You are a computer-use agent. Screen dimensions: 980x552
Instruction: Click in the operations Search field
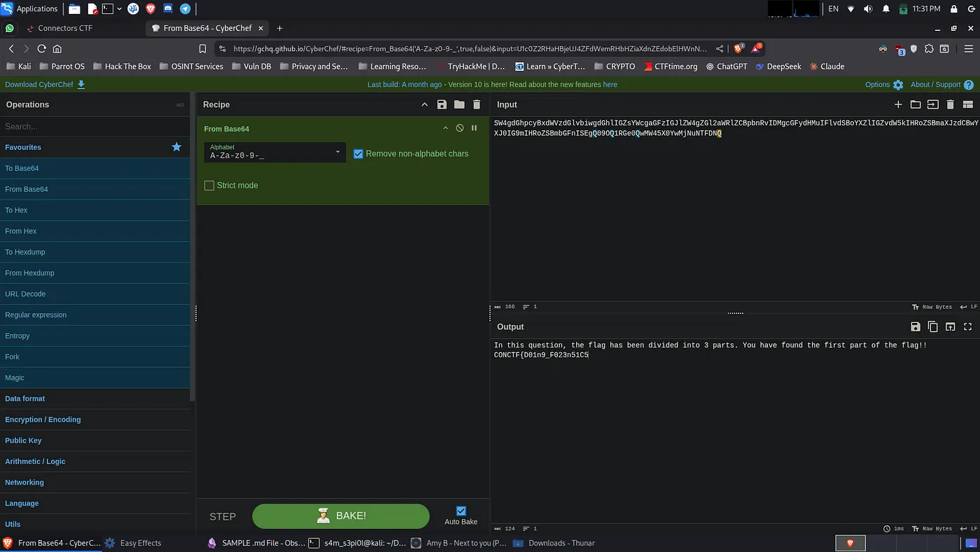[95, 126]
